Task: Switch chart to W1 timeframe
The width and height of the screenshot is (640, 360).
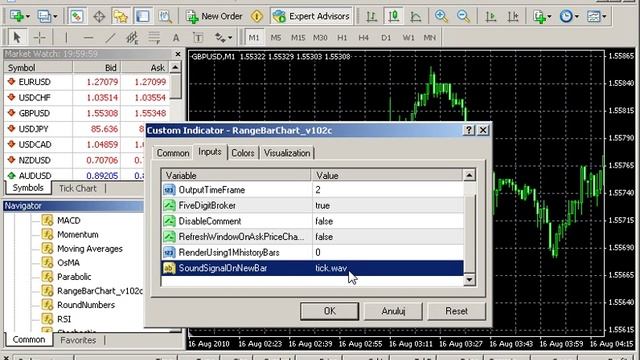Action: tap(408, 38)
